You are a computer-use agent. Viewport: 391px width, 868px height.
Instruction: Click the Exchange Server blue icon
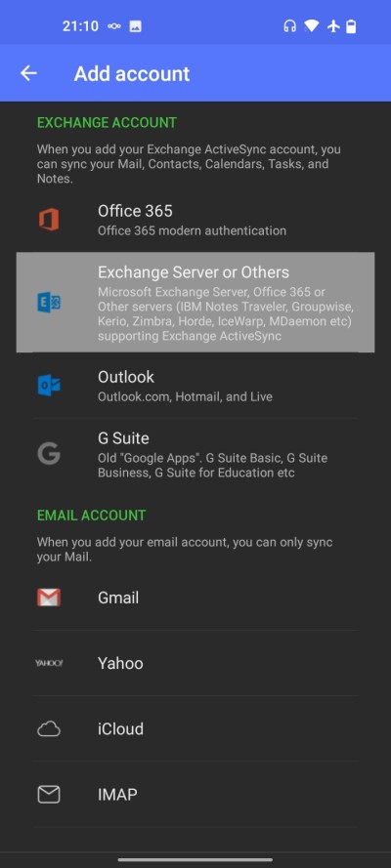(x=49, y=303)
